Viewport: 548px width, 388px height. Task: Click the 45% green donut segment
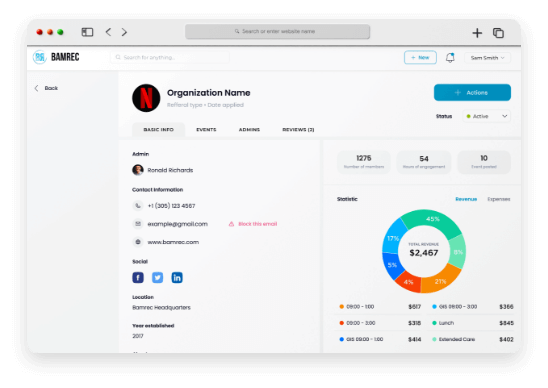432,220
